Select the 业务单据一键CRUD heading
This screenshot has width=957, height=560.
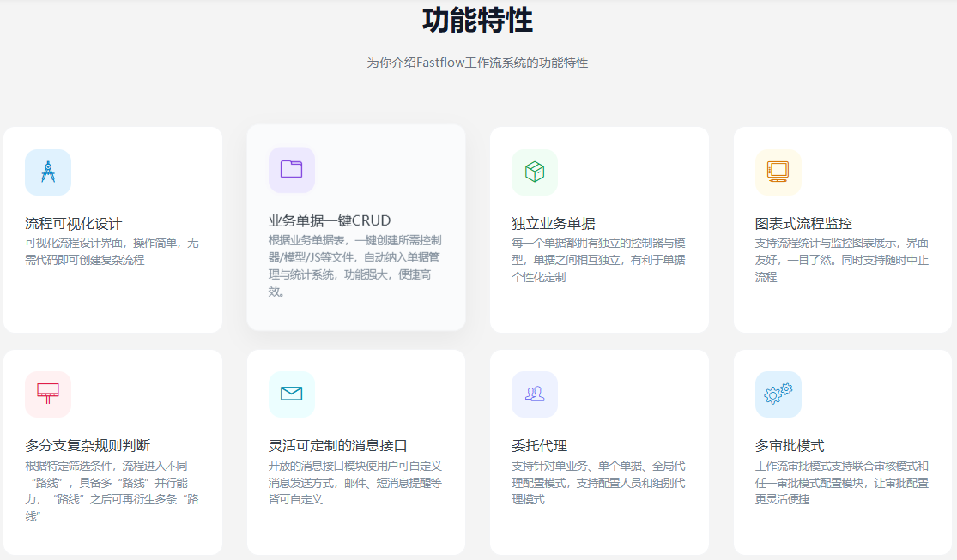coord(330,220)
